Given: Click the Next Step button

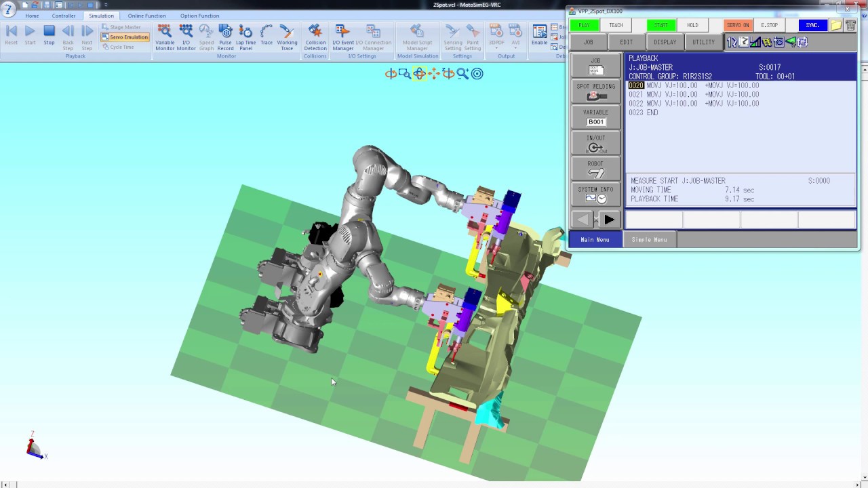Looking at the screenshot, I should click(x=87, y=37).
